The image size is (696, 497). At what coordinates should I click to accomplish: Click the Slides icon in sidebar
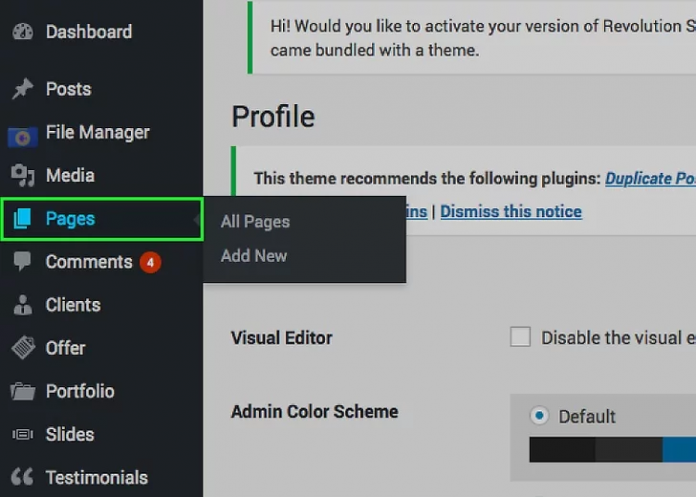[x=22, y=435]
